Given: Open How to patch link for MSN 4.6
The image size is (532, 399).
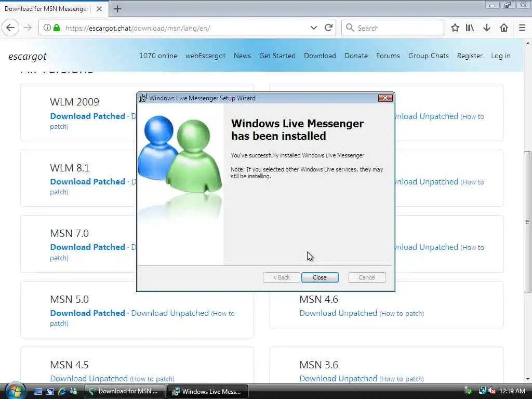Looking at the screenshot, I should tap(402, 313).
